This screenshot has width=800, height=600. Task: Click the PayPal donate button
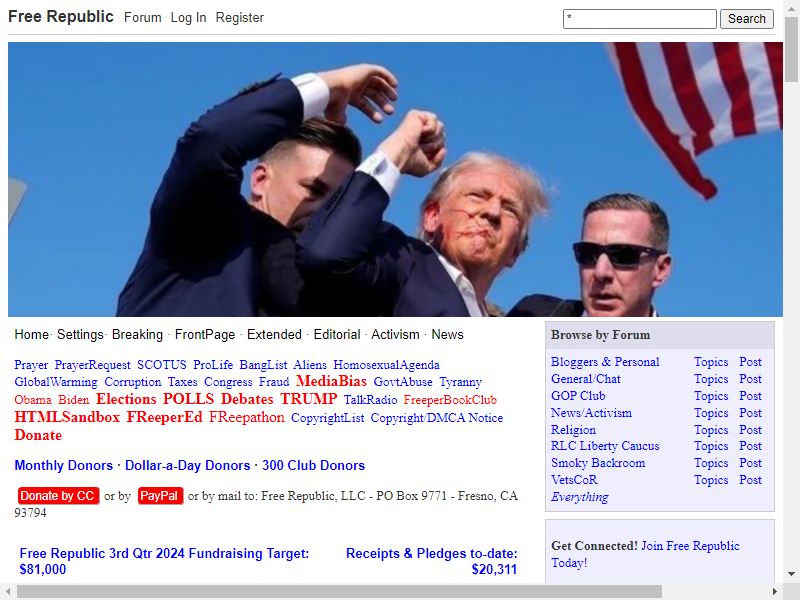[160, 496]
